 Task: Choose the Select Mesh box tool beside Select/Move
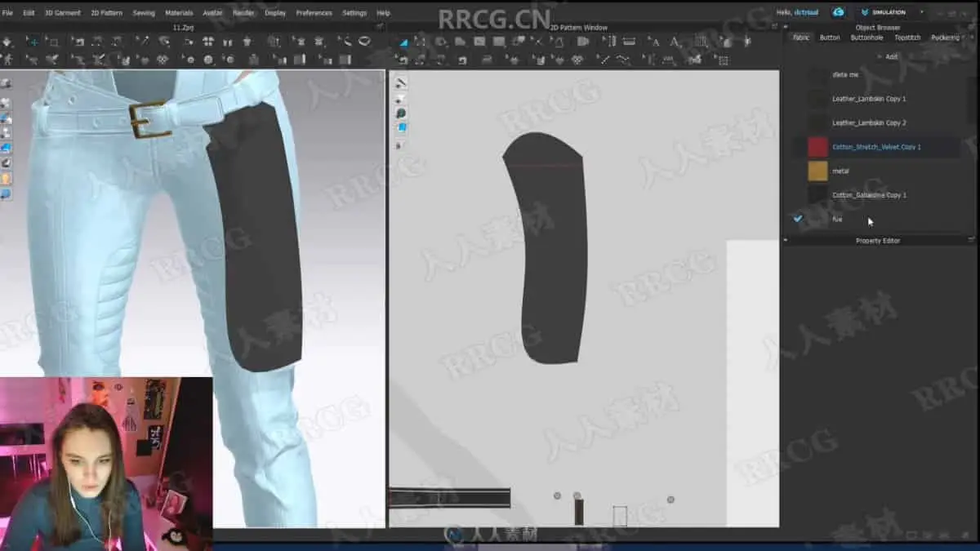tap(52, 42)
